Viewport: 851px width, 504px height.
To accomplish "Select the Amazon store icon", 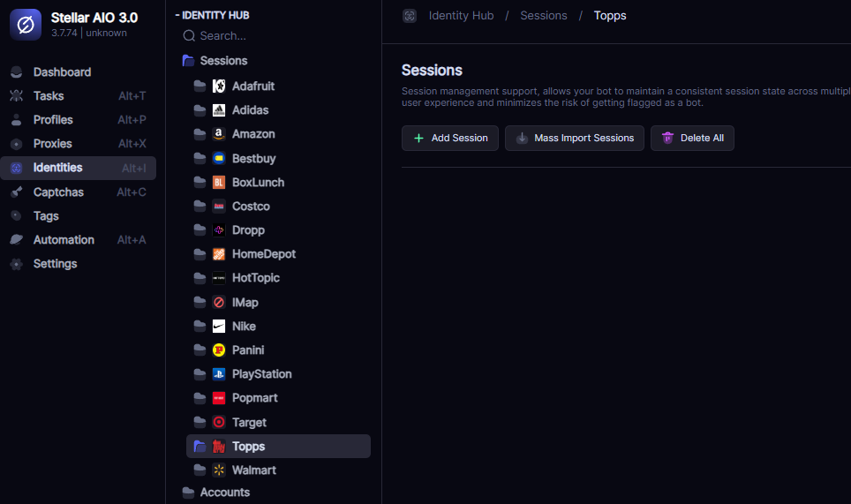I will [219, 134].
